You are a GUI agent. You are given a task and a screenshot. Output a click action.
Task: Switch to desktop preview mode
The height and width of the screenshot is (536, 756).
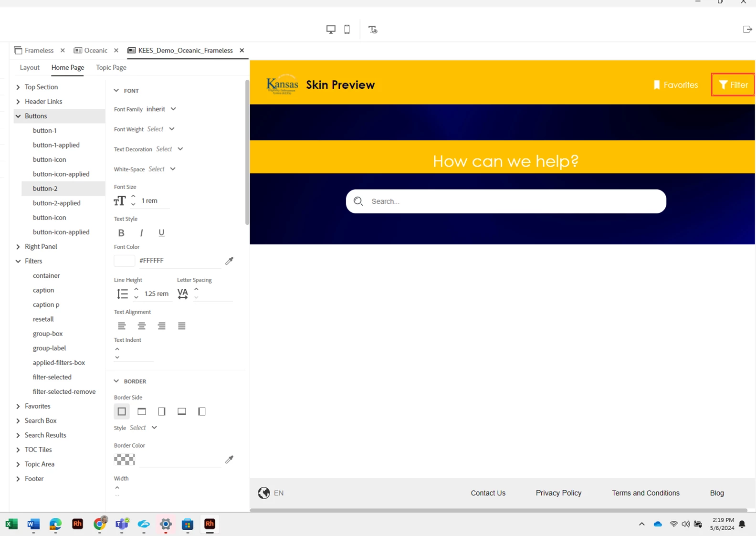click(x=331, y=29)
